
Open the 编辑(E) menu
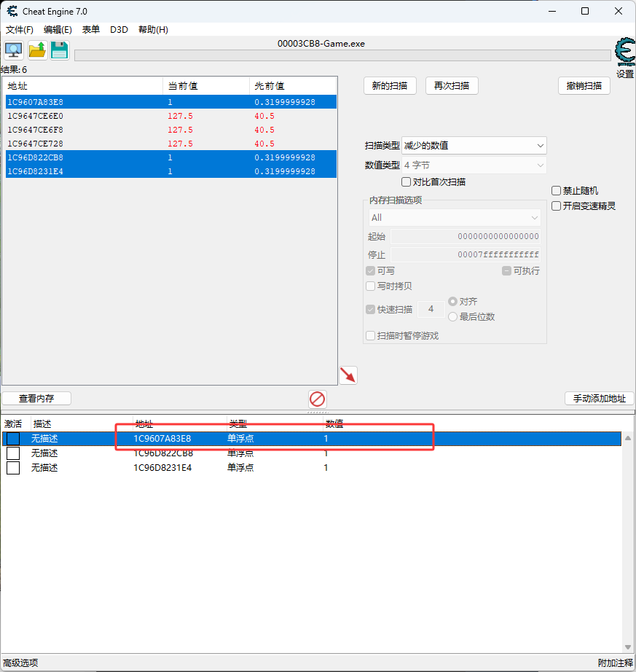58,30
